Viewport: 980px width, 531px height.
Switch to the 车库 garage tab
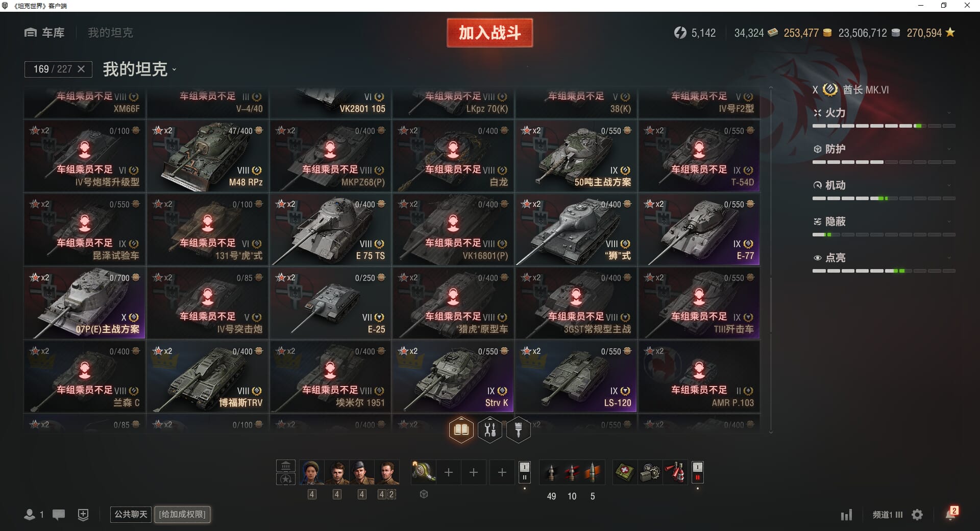pyautogui.click(x=44, y=33)
